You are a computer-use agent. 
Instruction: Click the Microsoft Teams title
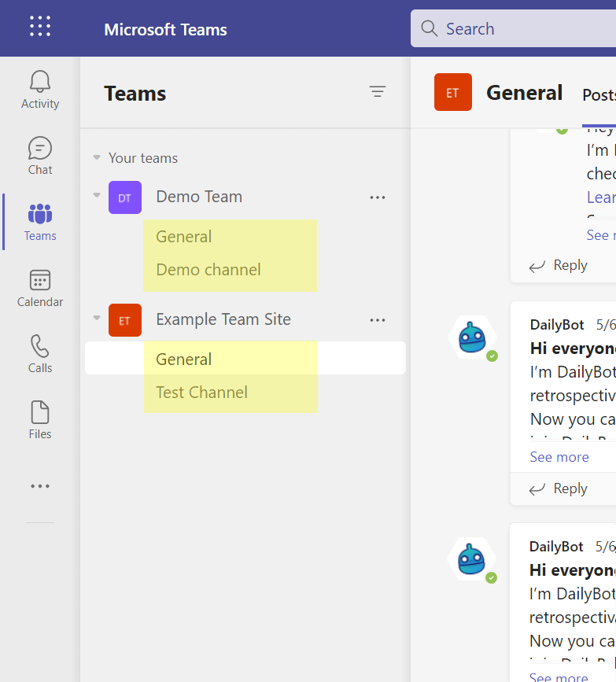165,30
